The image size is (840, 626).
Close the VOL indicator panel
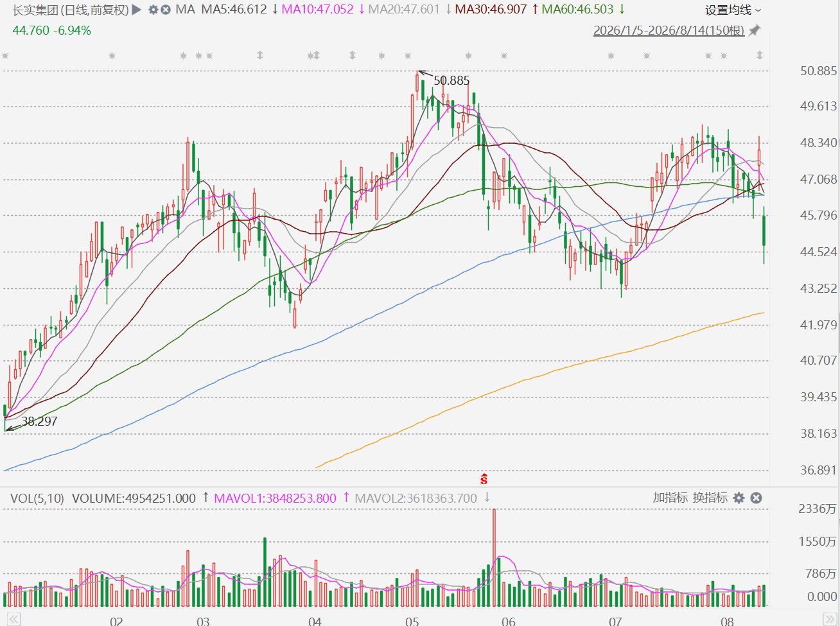757,498
